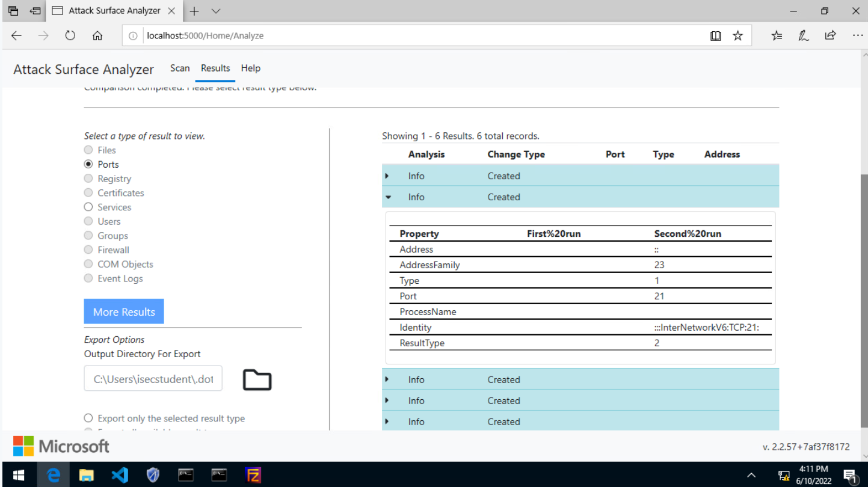Screen dimensions: 868x487
Task: Select the Ports result type
Action: [88, 164]
